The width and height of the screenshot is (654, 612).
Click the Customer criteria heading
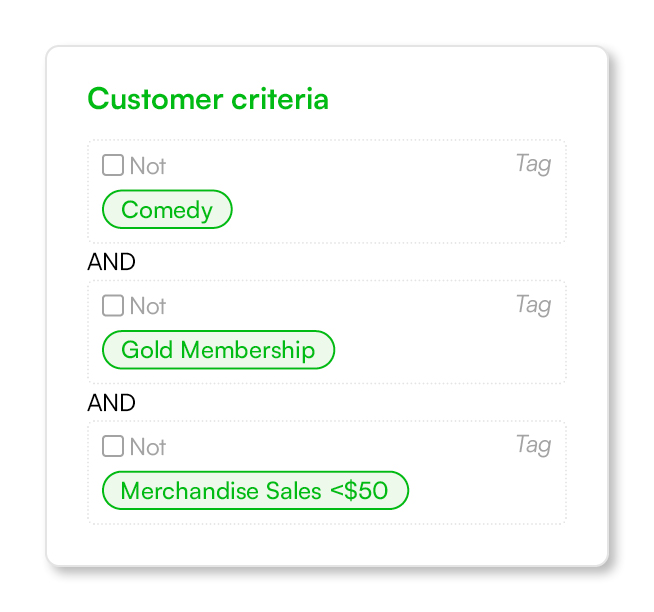(x=208, y=99)
